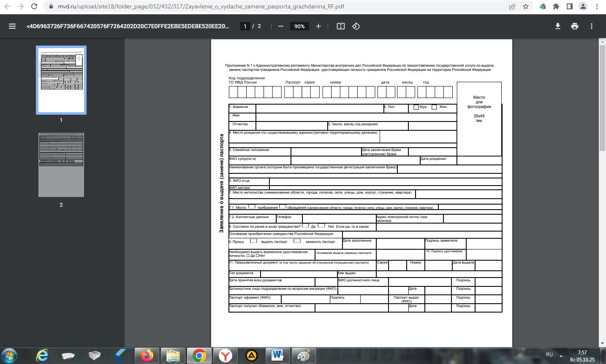The image size is (606, 364).
Task: Open PDF viewer more actions menu
Action: pos(592,26)
